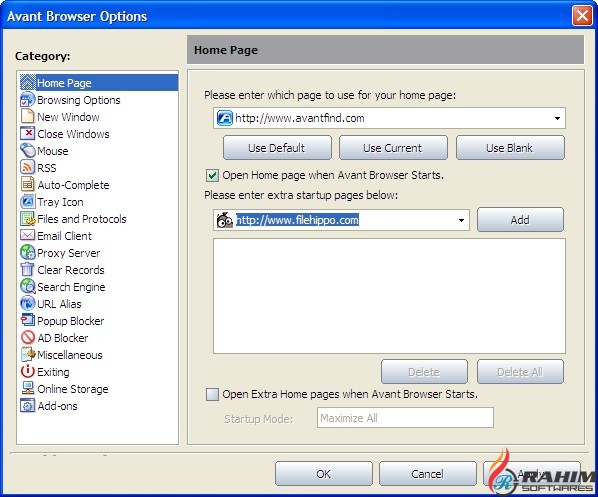The image size is (598, 497).
Task: Click the Home Page house icon
Action: tap(27, 82)
